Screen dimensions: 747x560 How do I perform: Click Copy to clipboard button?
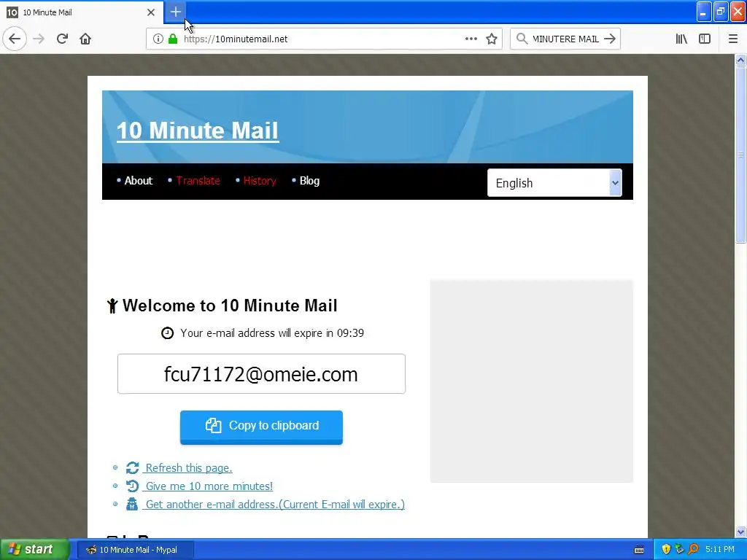[x=261, y=427]
